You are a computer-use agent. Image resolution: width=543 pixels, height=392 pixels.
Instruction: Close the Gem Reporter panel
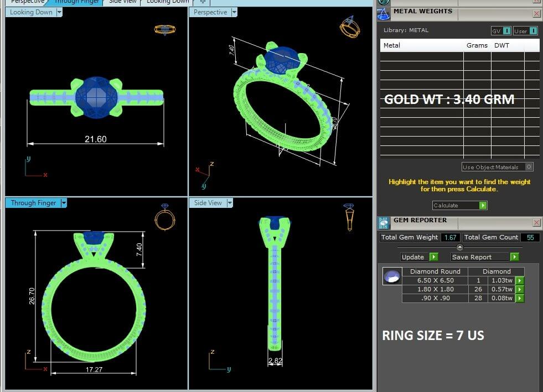pyautogui.click(x=536, y=222)
